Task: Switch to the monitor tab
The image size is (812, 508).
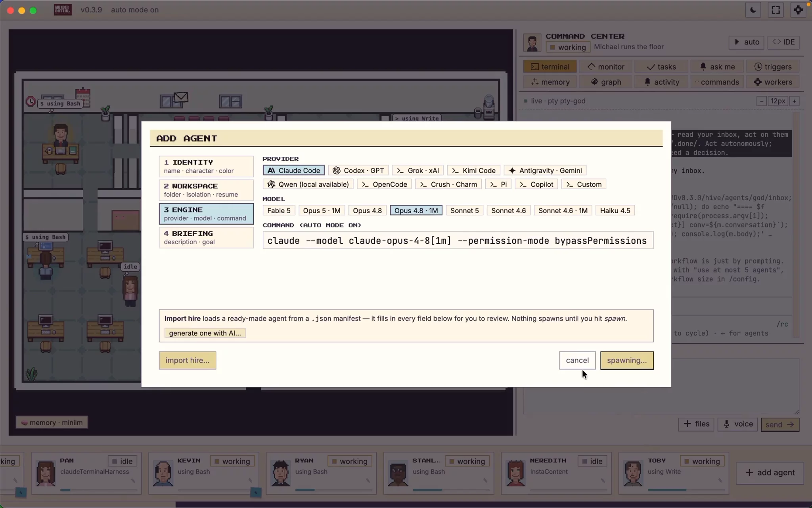Action: [x=605, y=67]
